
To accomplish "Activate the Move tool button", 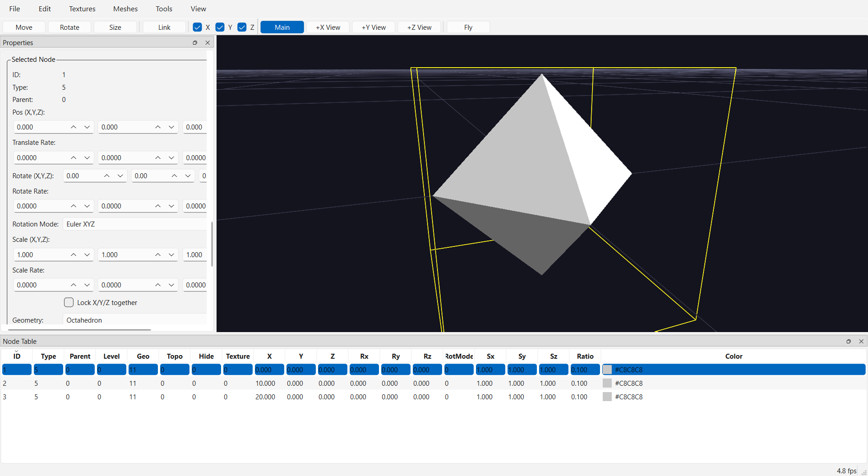I will click(x=24, y=27).
